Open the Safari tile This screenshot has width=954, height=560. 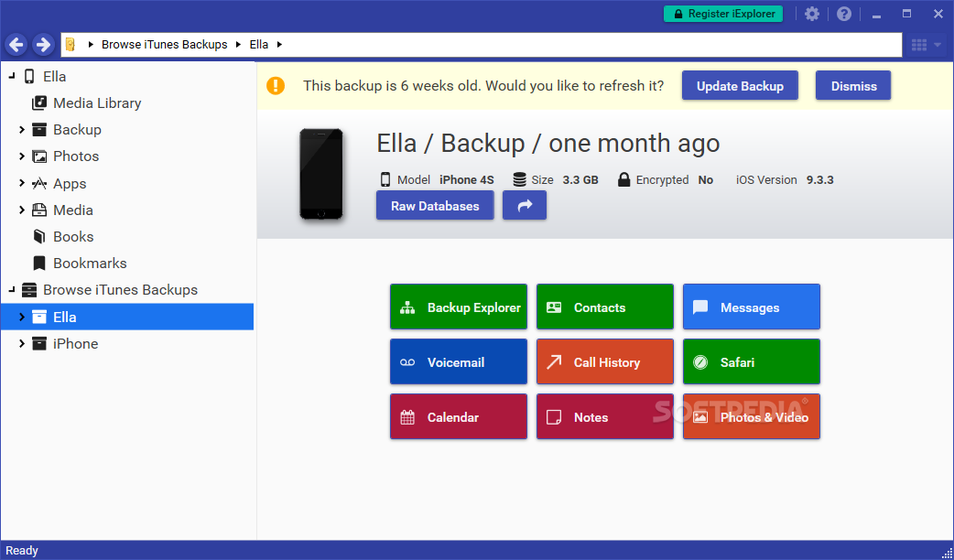click(x=752, y=361)
